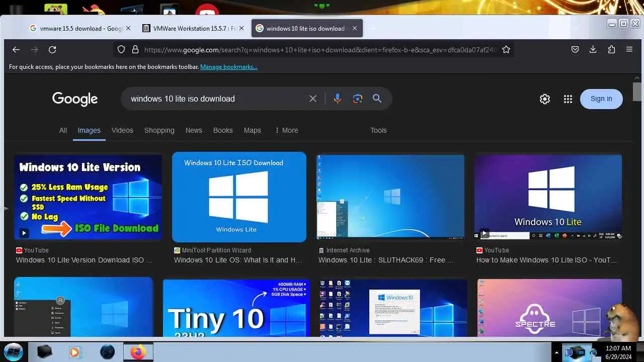Start voice search with the microphone icon
This screenshot has height=362, width=644.
pos(338,99)
